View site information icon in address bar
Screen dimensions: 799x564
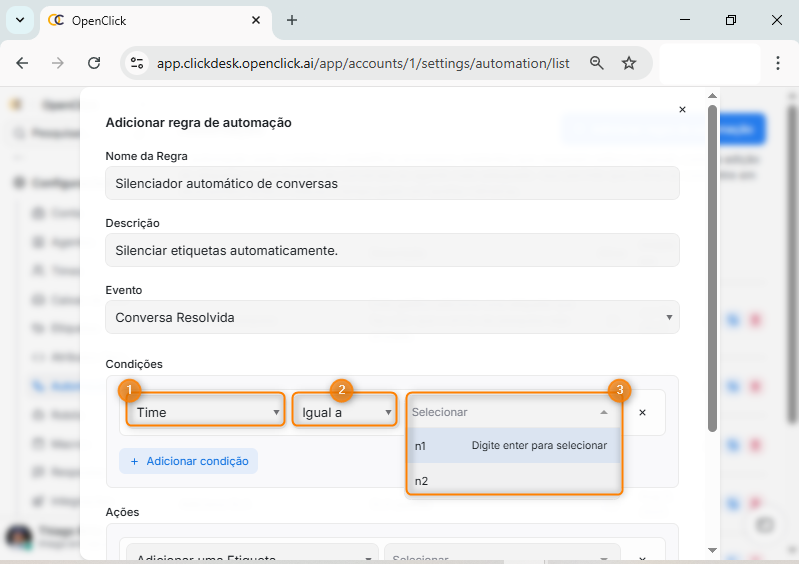point(137,63)
